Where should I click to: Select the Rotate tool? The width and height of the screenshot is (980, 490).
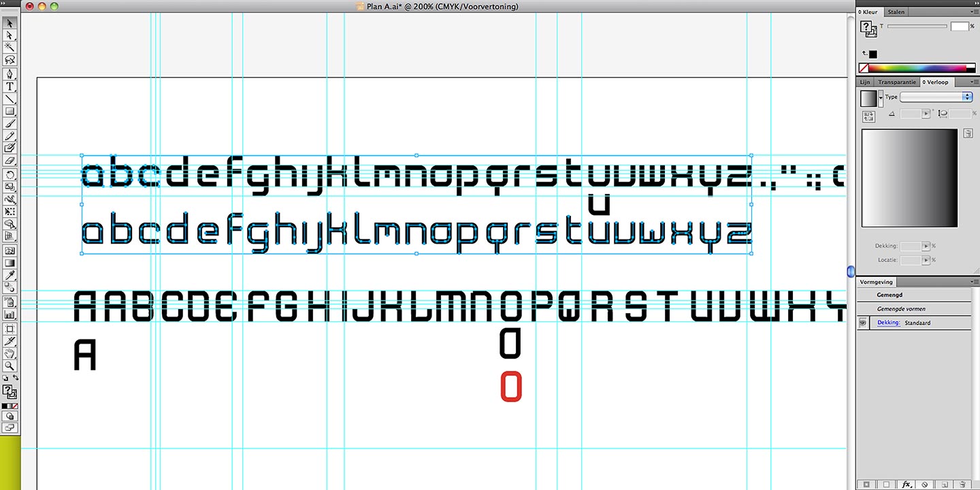pyautogui.click(x=10, y=174)
